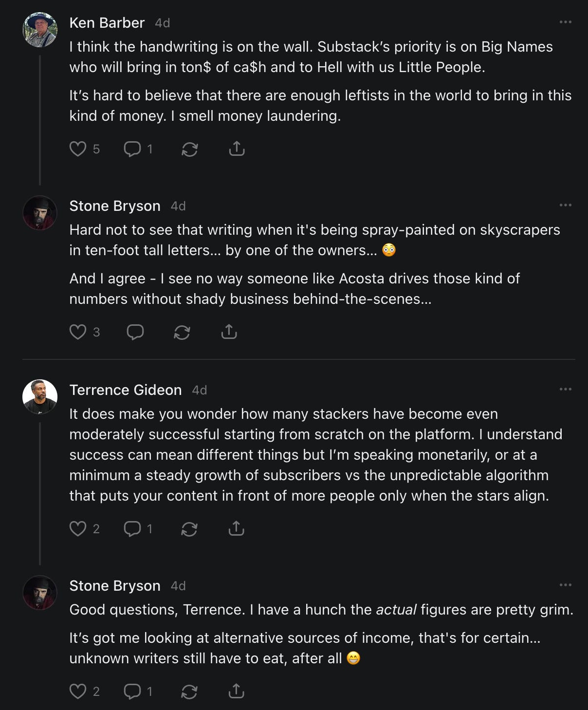Image resolution: width=588 pixels, height=710 pixels.
Task: Like Stone Bryson's skyscrapers comment
Action: pyautogui.click(x=78, y=332)
